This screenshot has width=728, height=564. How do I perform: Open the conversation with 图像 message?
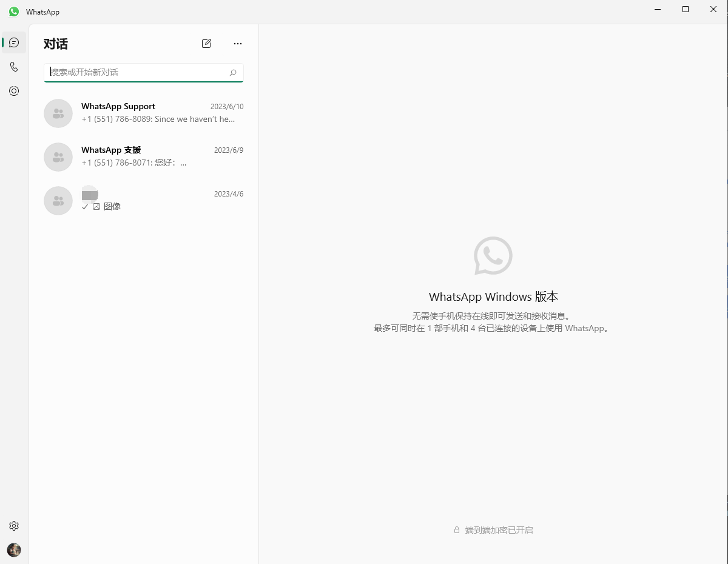[x=144, y=200]
